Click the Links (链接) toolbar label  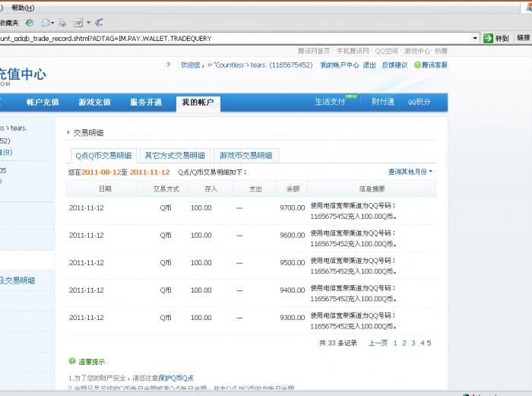point(524,38)
